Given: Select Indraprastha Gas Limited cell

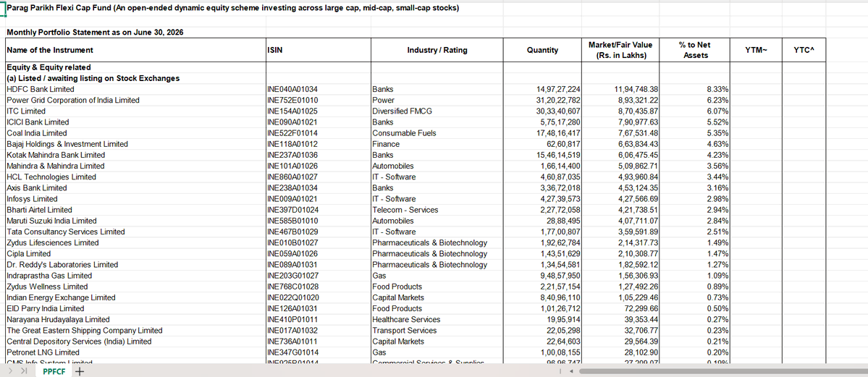Looking at the screenshot, I should tap(135, 275).
